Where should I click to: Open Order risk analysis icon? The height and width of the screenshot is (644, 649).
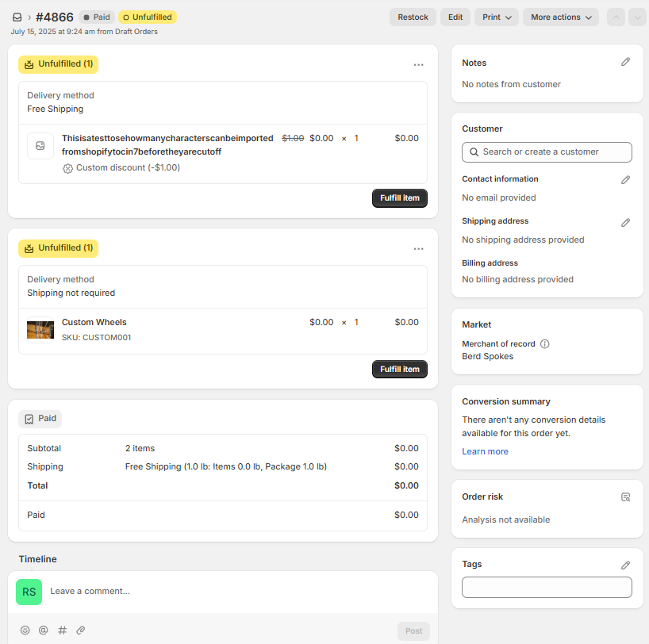point(625,497)
